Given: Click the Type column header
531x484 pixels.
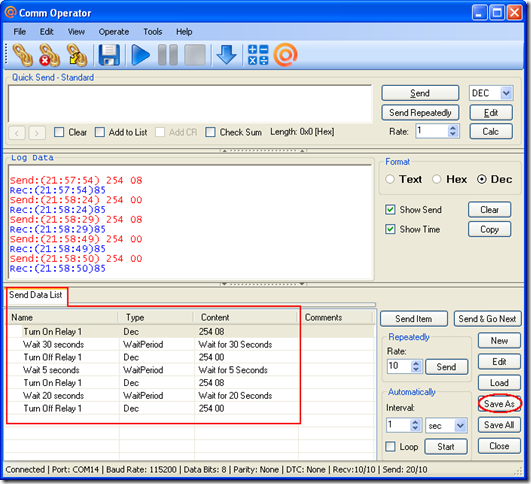Looking at the screenshot, I should [156, 318].
